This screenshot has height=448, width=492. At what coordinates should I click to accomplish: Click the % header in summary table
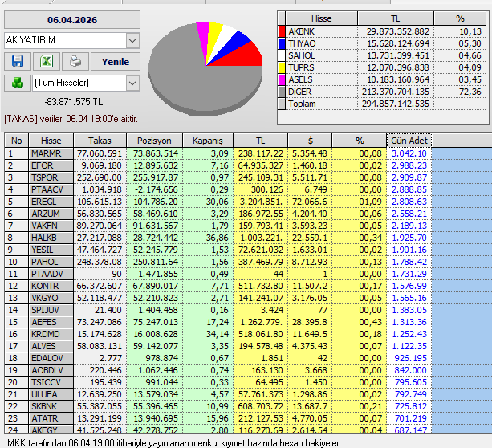pos(461,18)
